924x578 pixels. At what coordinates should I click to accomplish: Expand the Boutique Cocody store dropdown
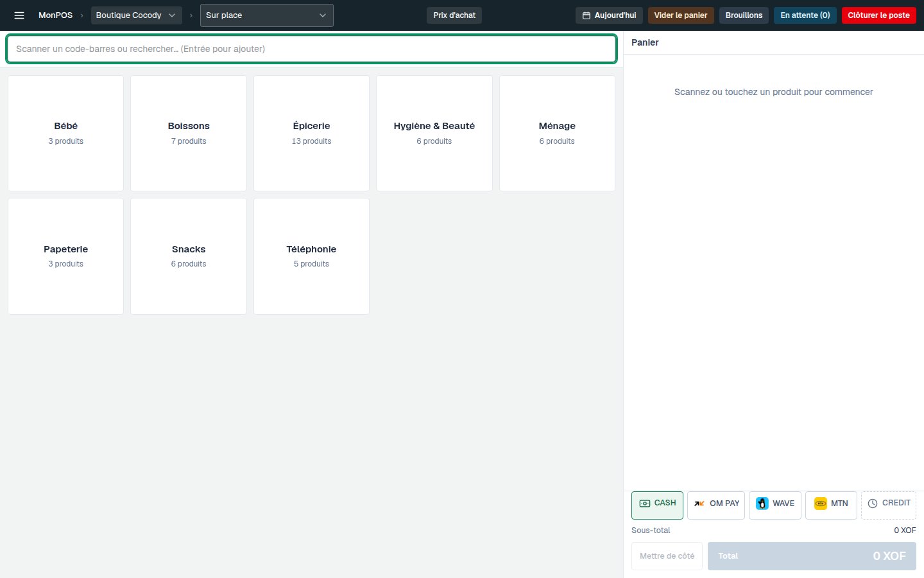[x=136, y=15]
